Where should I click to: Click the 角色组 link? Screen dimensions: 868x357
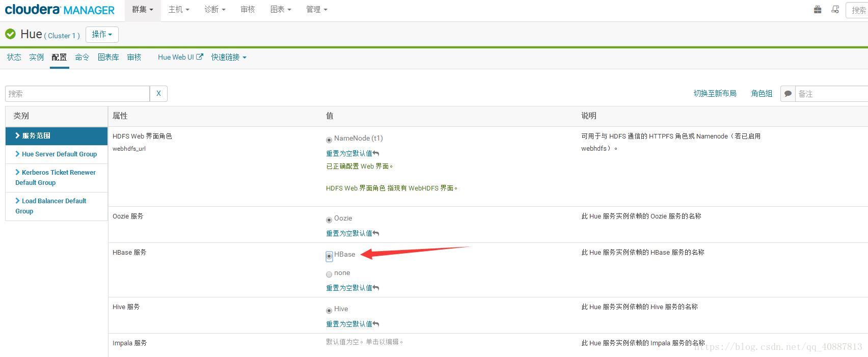pos(762,93)
